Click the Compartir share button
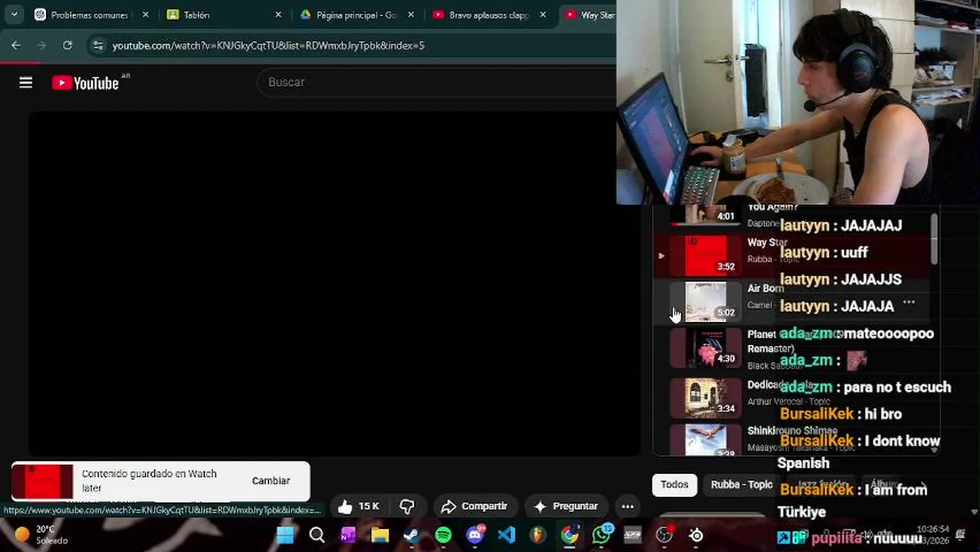Image resolution: width=980 pixels, height=552 pixels. click(473, 506)
